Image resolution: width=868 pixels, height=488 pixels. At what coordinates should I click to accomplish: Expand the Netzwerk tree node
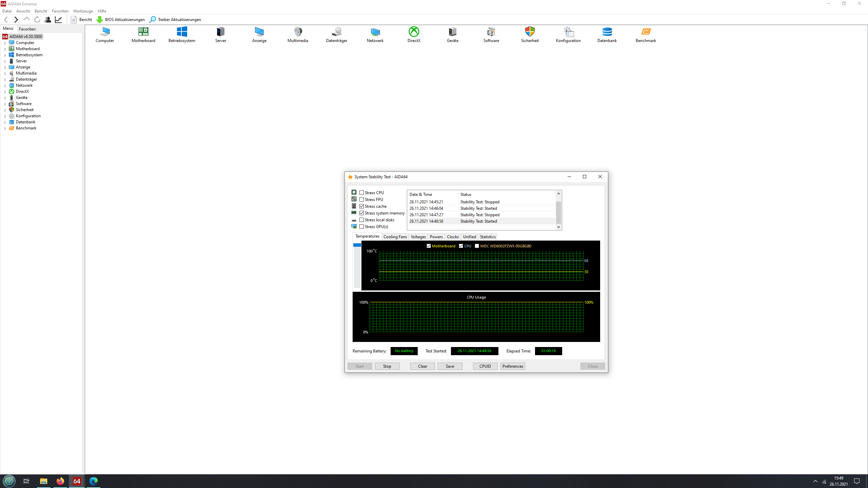[x=5, y=86]
